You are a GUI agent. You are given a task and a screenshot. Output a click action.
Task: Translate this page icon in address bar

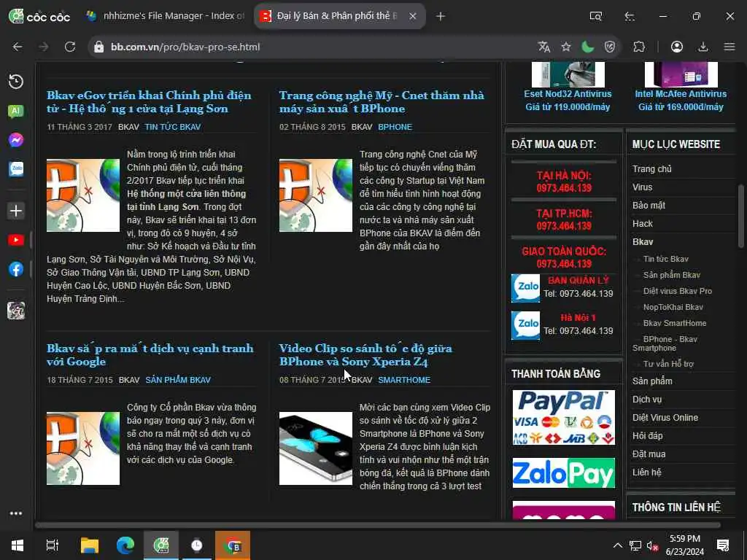[x=544, y=47]
